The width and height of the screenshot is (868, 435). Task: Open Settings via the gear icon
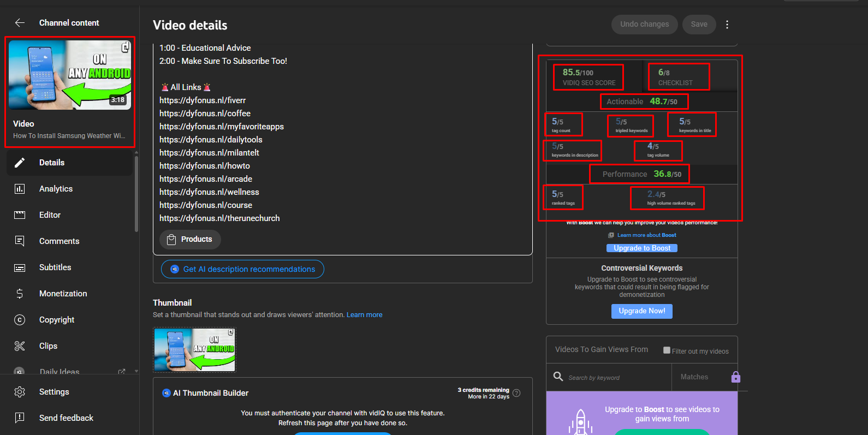20,392
